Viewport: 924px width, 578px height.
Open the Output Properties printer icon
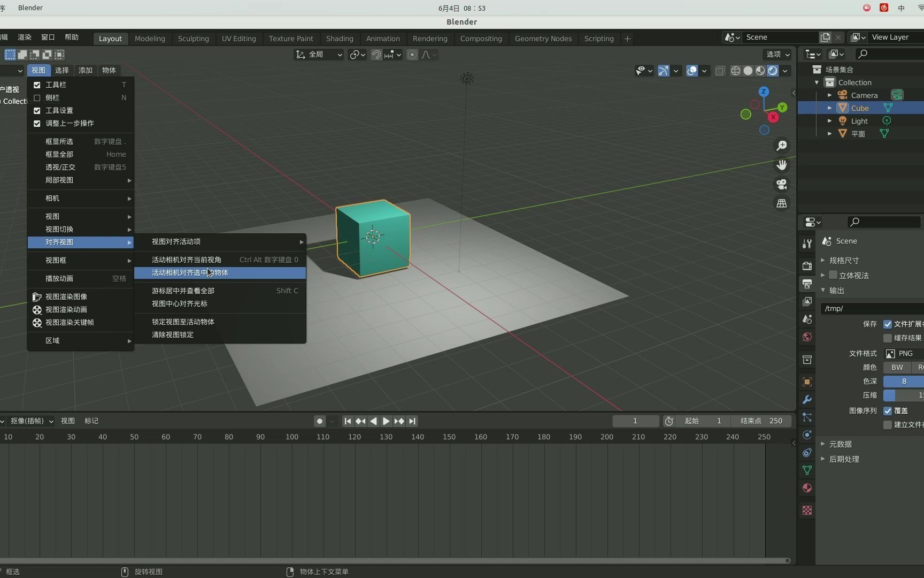tap(806, 284)
